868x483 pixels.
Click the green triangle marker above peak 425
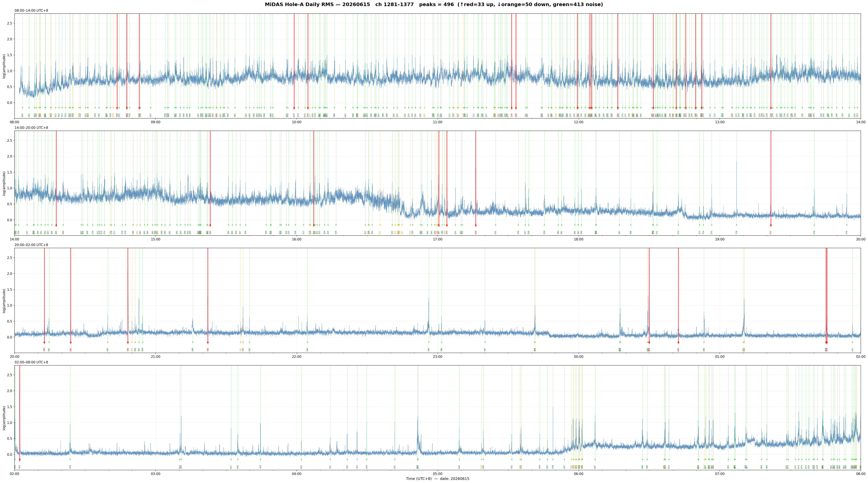[395, 459]
